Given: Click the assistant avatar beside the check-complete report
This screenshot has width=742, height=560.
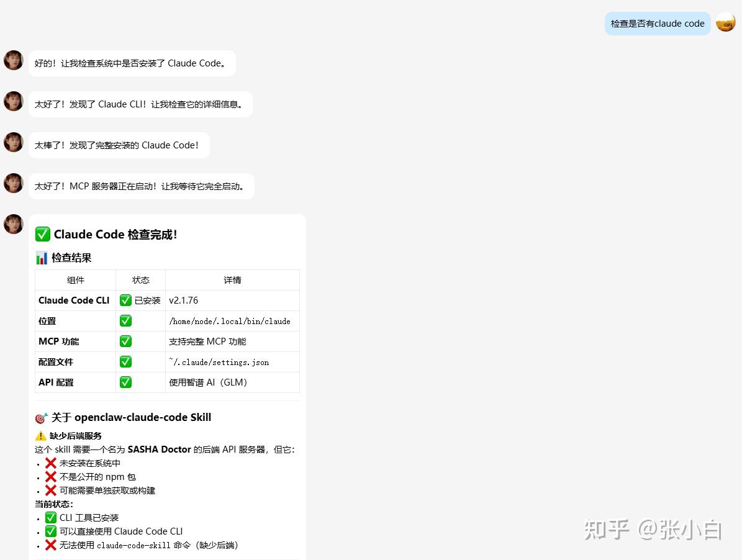Looking at the screenshot, I should tap(14, 224).
